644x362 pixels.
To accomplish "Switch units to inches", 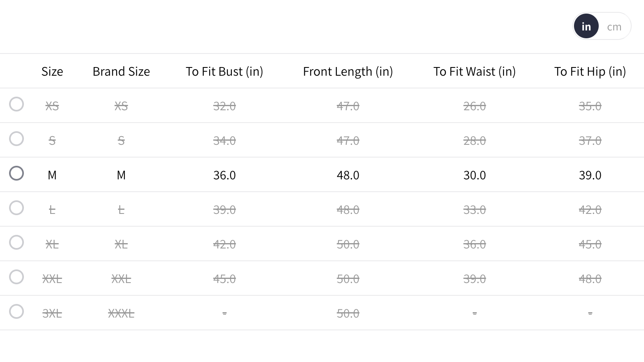I will (x=586, y=26).
